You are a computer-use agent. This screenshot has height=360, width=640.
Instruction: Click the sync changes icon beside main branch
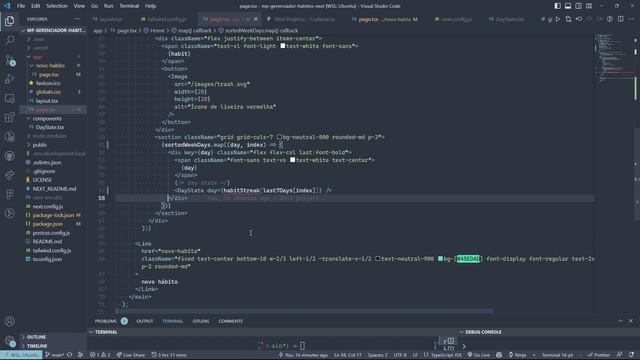tap(70, 355)
